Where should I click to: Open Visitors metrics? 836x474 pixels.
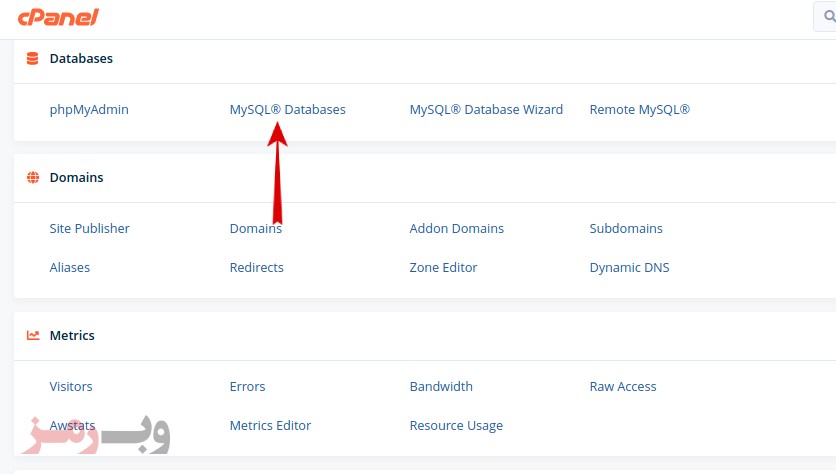point(71,386)
